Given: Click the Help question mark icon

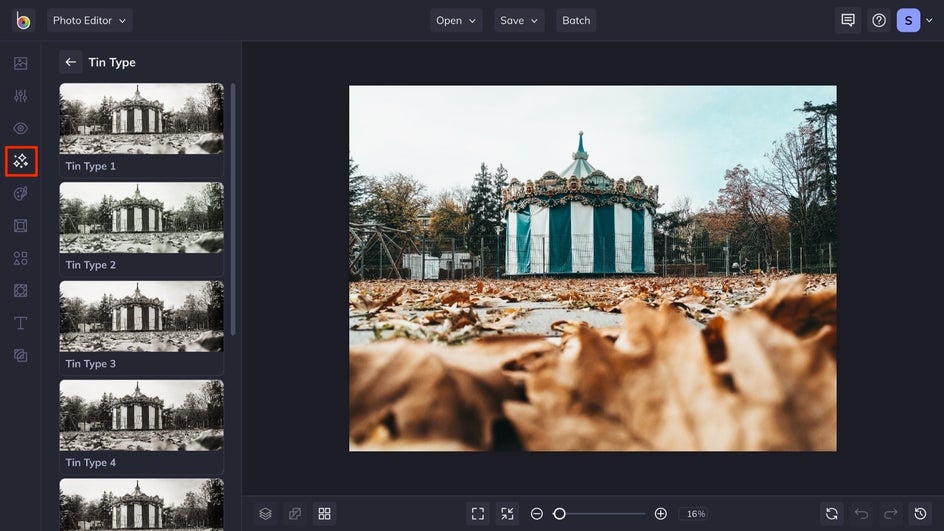Looking at the screenshot, I should tap(879, 20).
